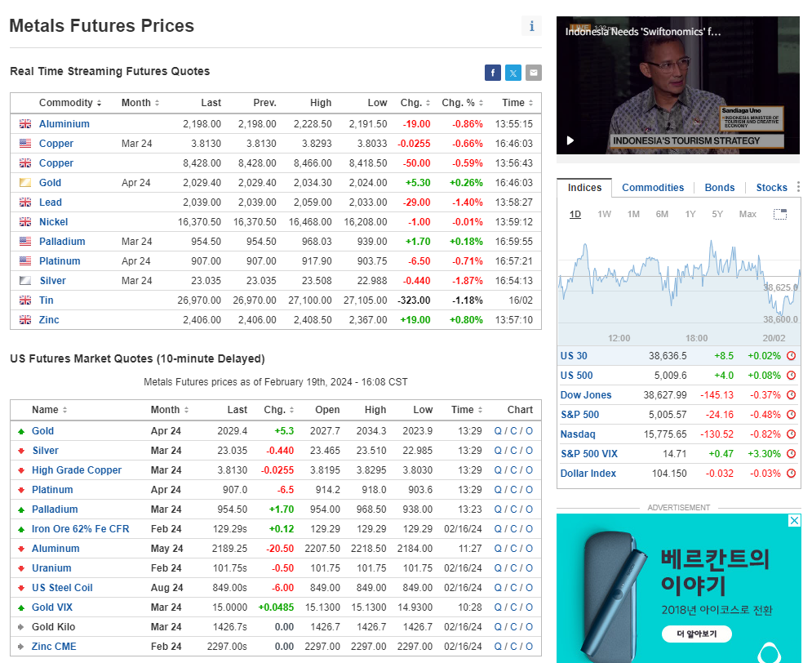Click the red down arrow beside Uranium
Image resolution: width=812 pixels, height=663 pixels.
(21, 569)
